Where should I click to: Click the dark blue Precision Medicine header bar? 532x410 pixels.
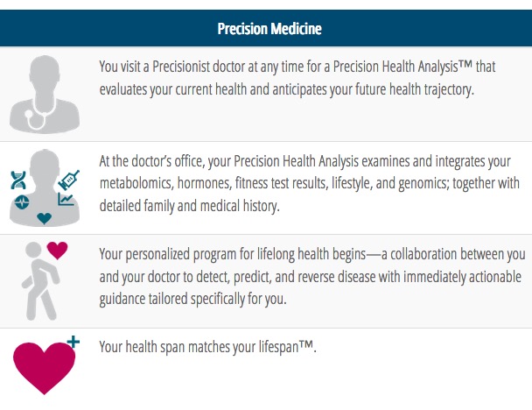click(266, 28)
